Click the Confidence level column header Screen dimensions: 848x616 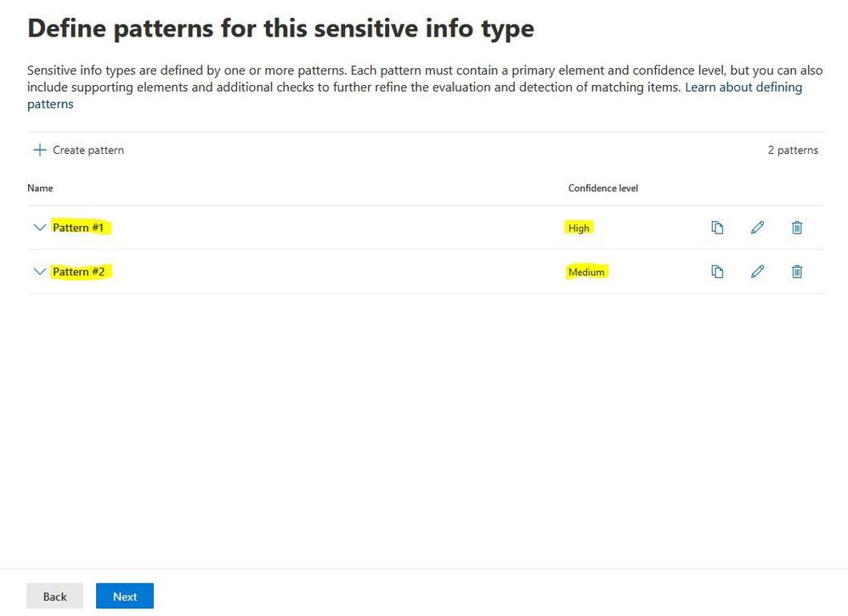(603, 189)
